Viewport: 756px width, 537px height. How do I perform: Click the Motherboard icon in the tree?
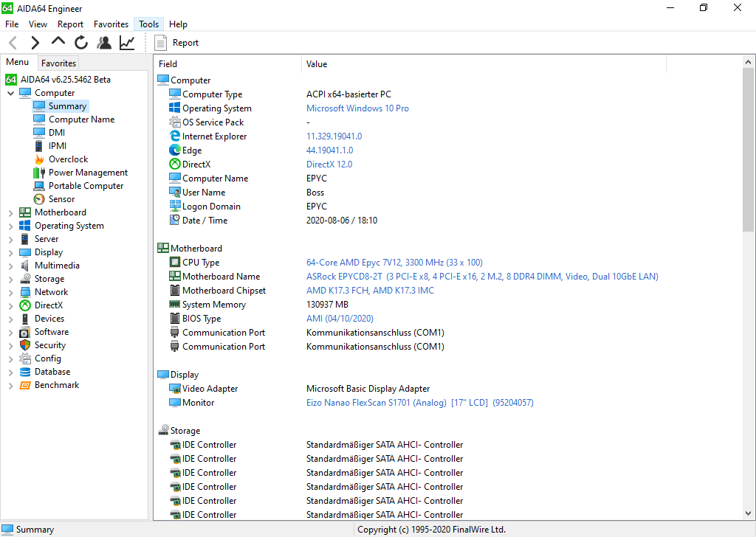click(x=25, y=212)
